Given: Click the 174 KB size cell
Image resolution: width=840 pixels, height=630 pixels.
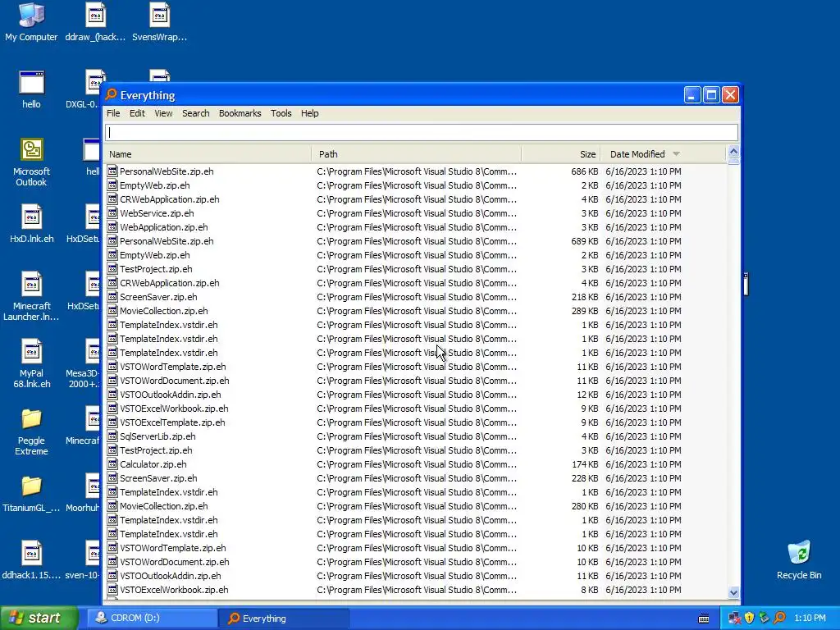Looking at the screenshot, I should [x=585, y=464].
